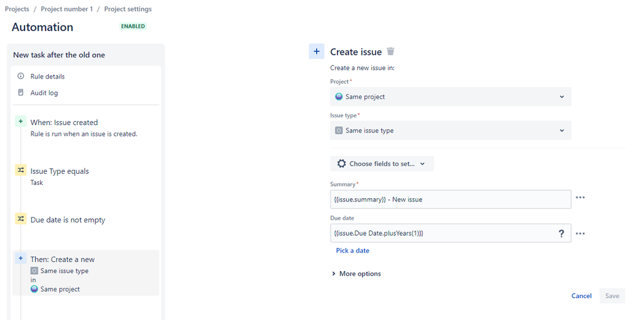
Task: Click the Pick a date link
Action: click(x=353, y=250)
